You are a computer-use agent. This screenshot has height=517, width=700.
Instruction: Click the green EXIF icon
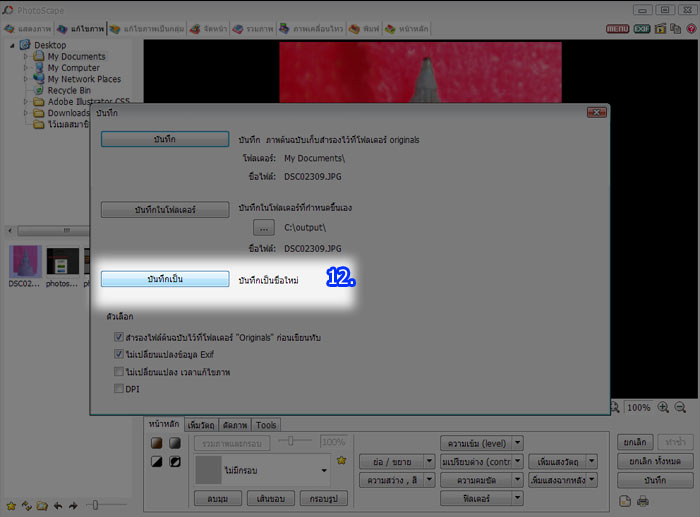pyautogui.click(x=642, y=29)
